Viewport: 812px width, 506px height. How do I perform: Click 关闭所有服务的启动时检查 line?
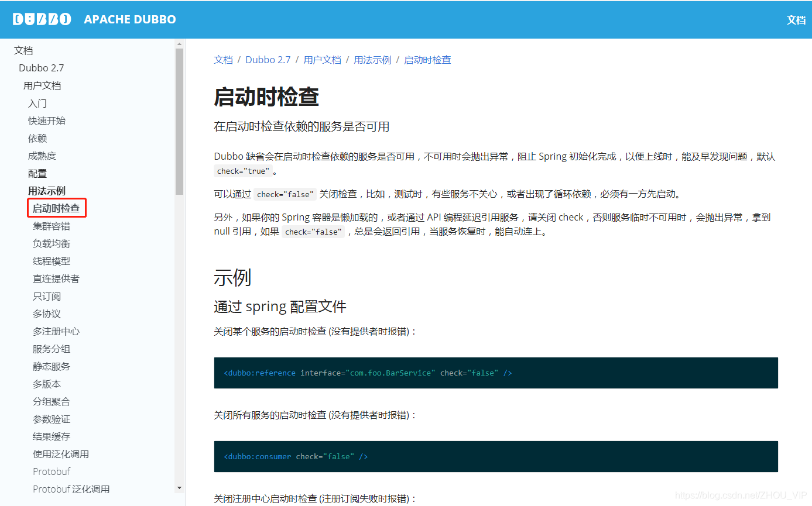click(x=315, y=415)
